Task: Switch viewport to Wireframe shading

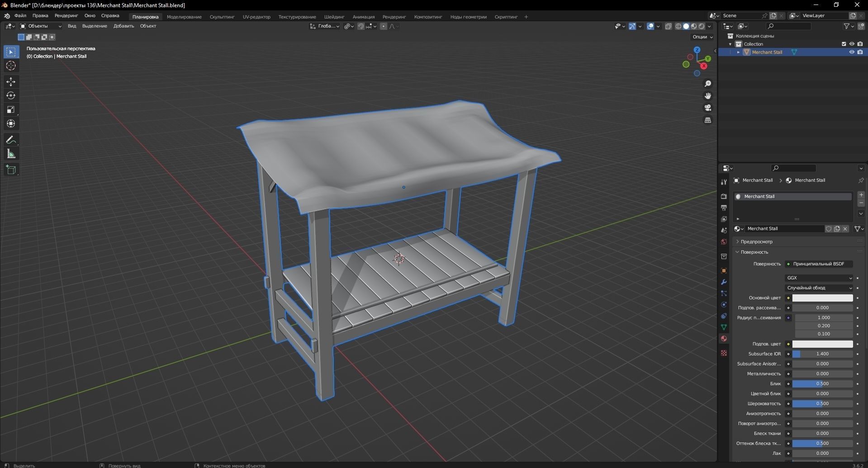Action: point(678,26)
